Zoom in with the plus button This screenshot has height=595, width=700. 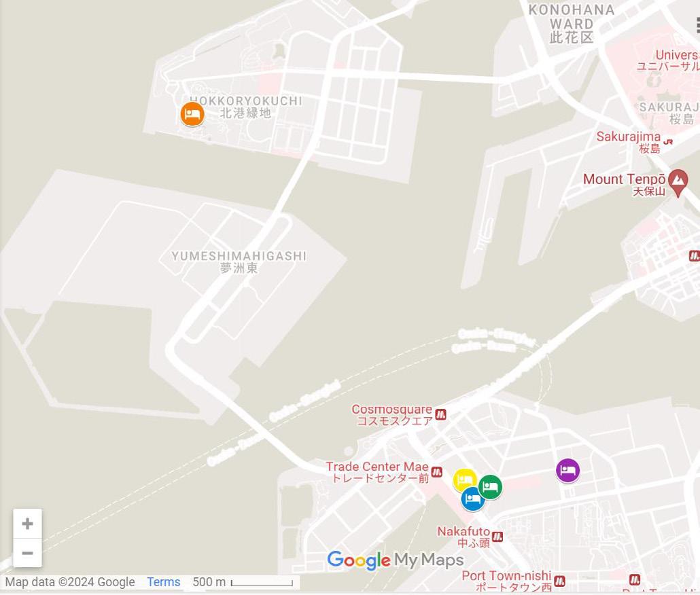point(27,523)
